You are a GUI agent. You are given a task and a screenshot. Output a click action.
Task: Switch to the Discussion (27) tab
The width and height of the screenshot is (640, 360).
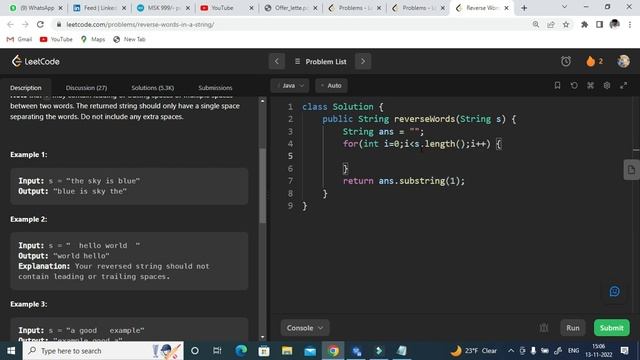(x=86, y=88)
